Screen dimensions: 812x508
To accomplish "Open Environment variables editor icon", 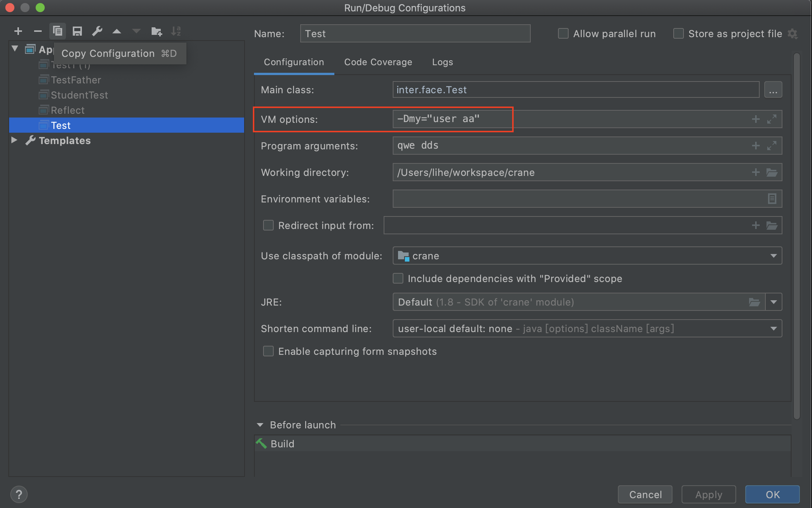I will click(772, 199).
